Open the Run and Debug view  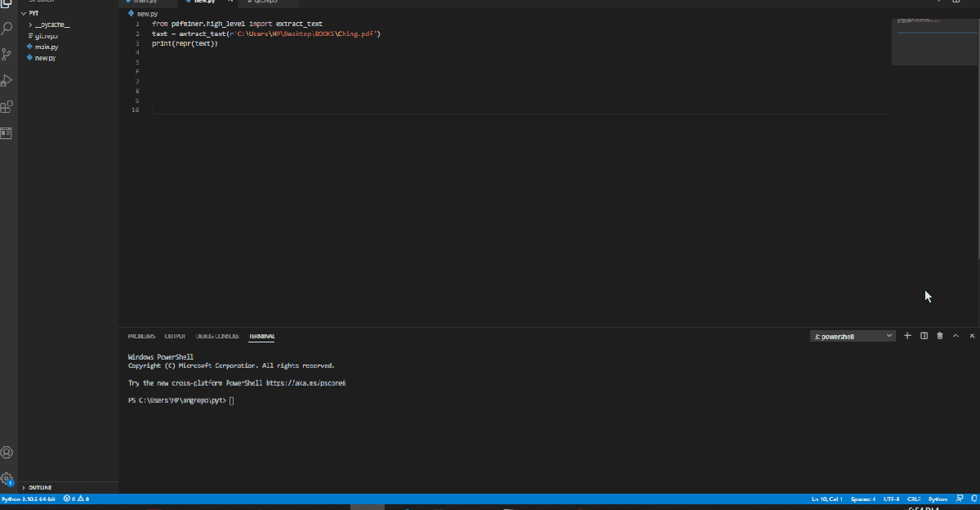[x=7, y=81]
